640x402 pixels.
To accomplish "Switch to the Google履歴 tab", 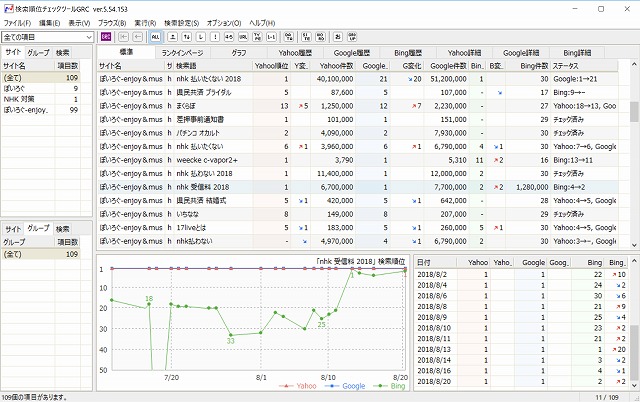I will pos(352,53).
